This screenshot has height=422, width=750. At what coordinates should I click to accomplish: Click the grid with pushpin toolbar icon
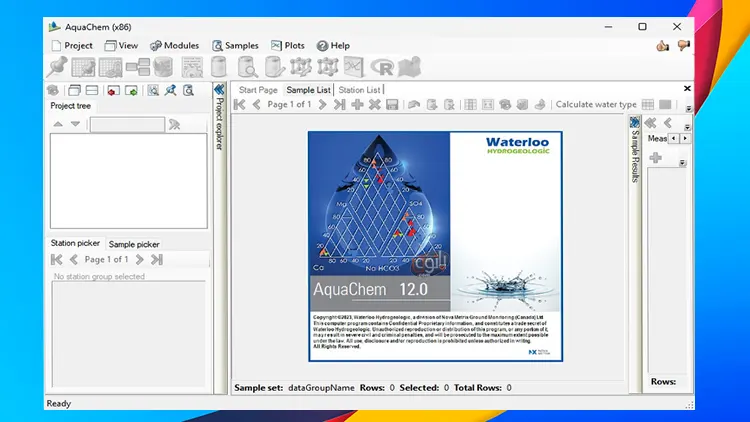pyautogui.click(x=83, y=67)
